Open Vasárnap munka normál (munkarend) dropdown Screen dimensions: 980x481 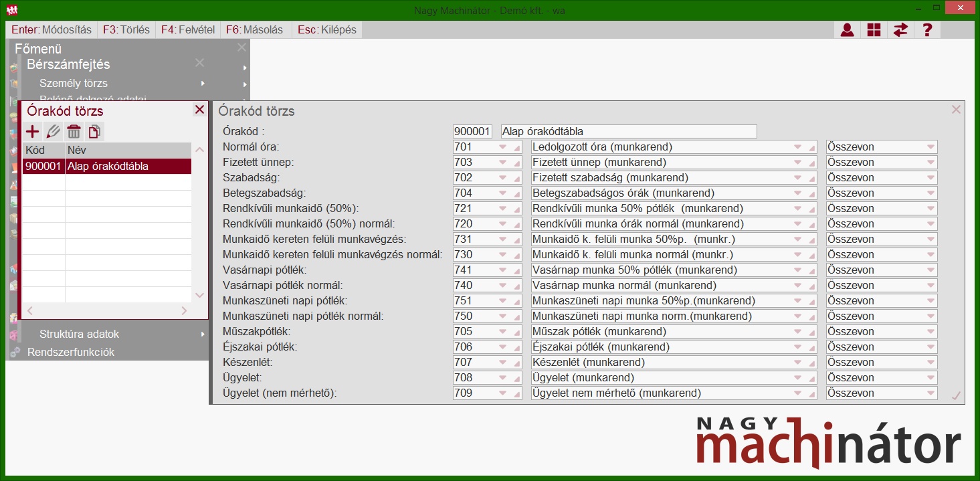(x=797, y=285)
